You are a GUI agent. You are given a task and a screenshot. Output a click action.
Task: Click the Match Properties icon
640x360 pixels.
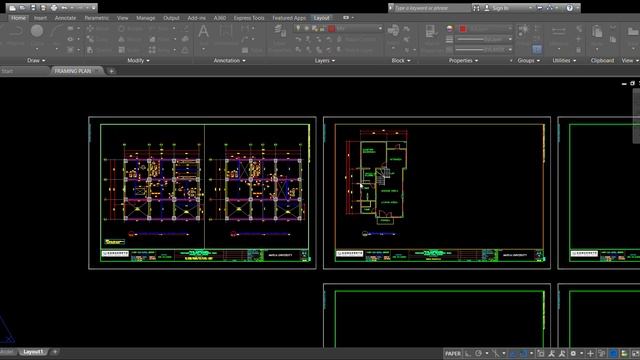[x=430, y=31]
